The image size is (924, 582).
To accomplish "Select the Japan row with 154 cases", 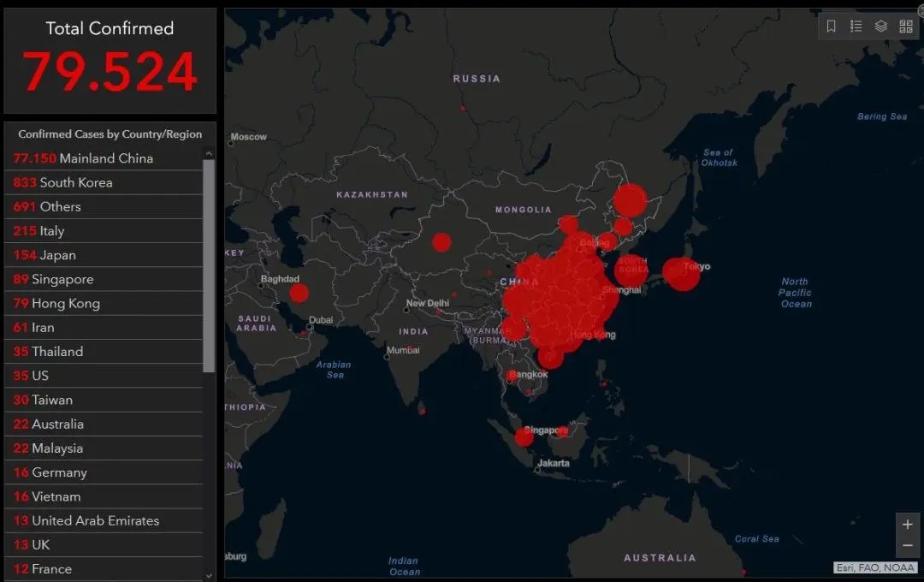I will [x=103, y=255].
